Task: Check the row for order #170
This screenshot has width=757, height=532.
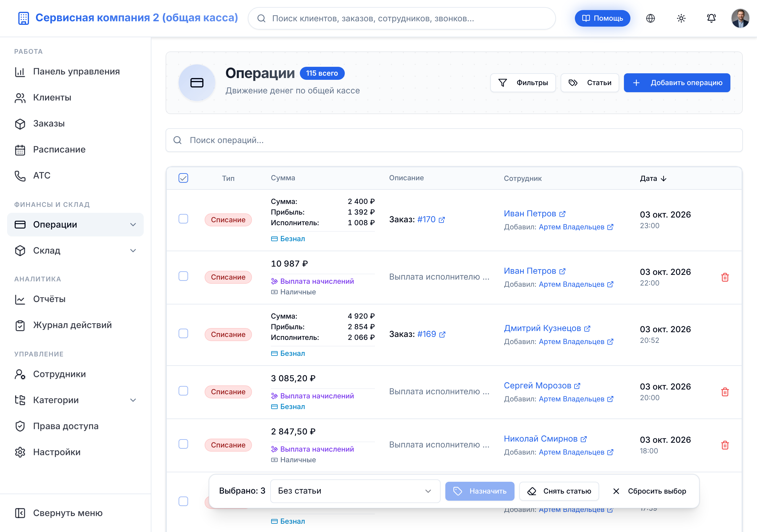Action: [x=183, y=219]
